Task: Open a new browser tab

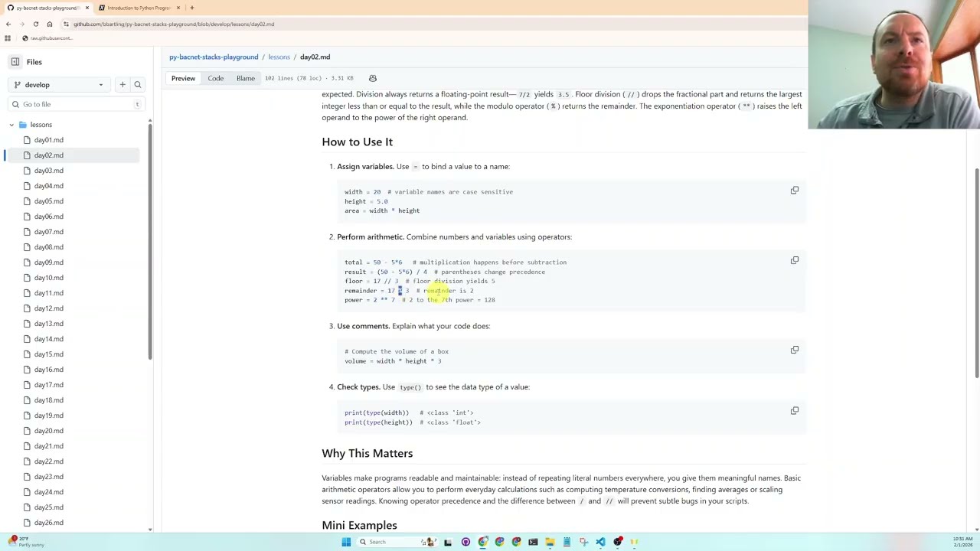Action: (x=192, y=8)
